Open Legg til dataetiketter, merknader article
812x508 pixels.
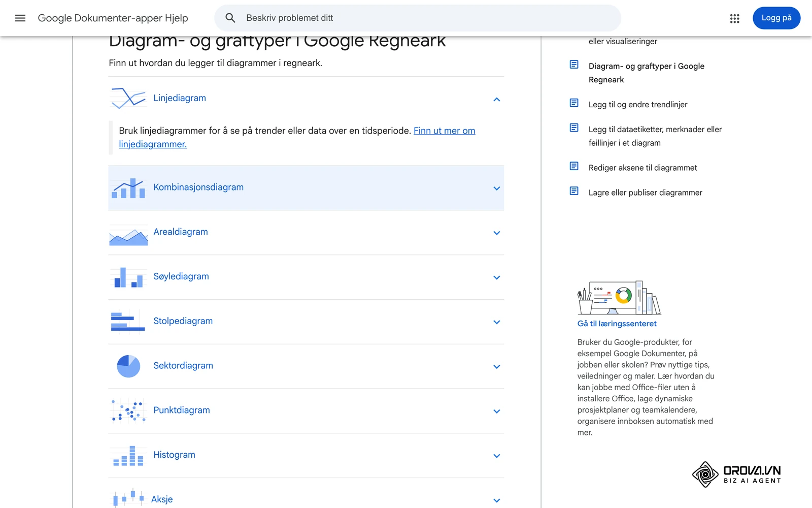(655, 136)
